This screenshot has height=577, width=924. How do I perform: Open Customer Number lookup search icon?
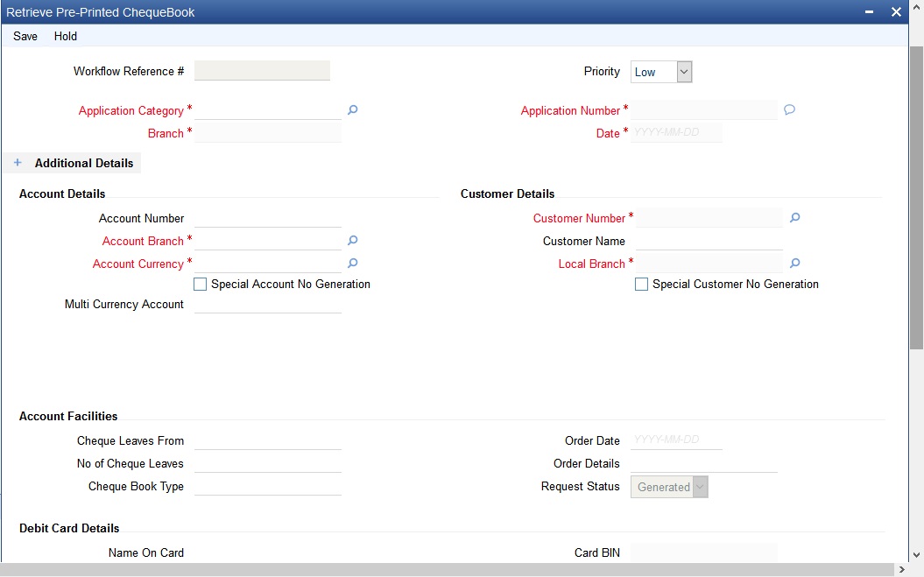(x=795, y=218)
